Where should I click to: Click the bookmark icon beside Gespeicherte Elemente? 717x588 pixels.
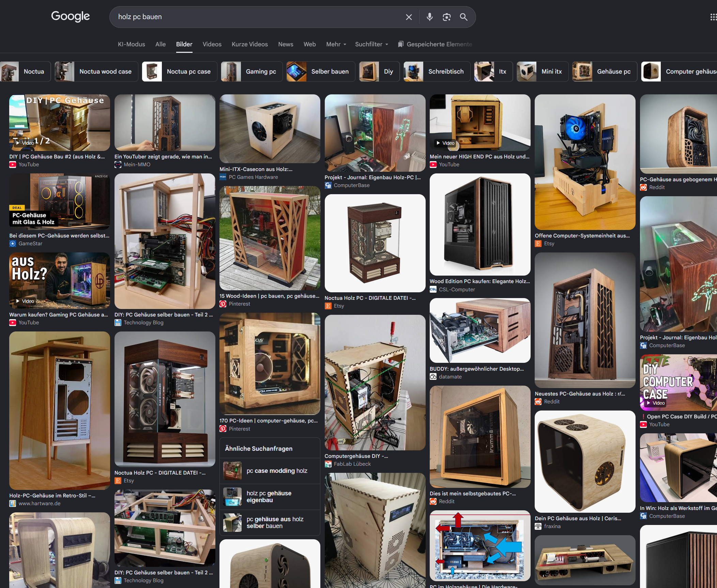401,44
